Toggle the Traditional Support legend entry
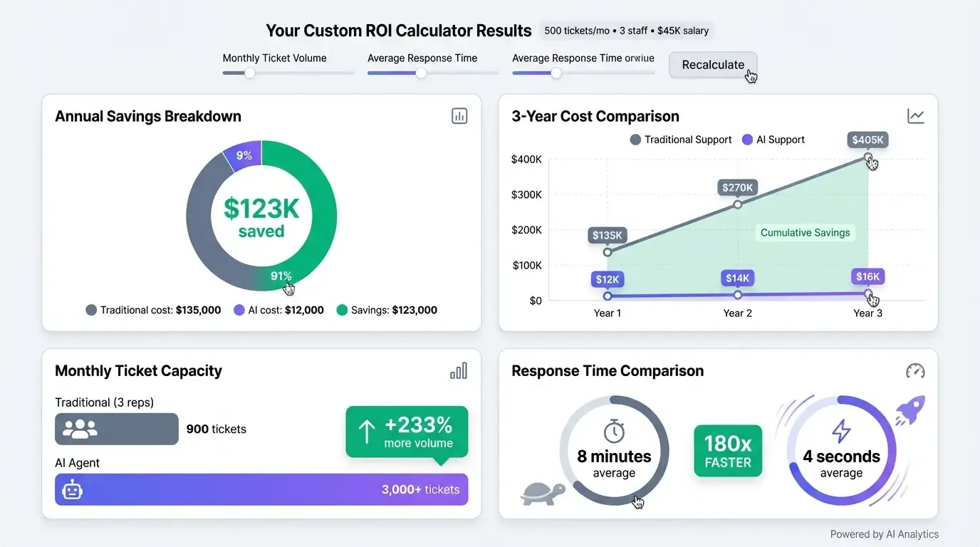 pyautogui.click(x=680, y=140)
